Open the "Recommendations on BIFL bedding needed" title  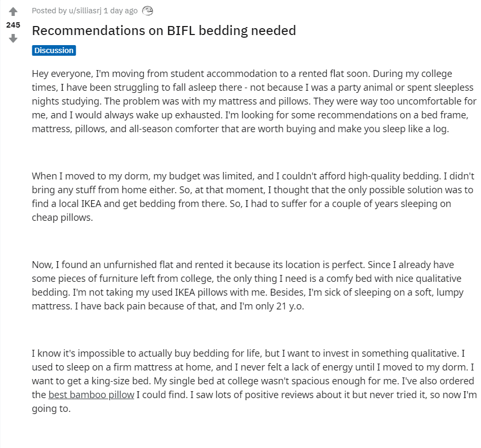[163, 30]
